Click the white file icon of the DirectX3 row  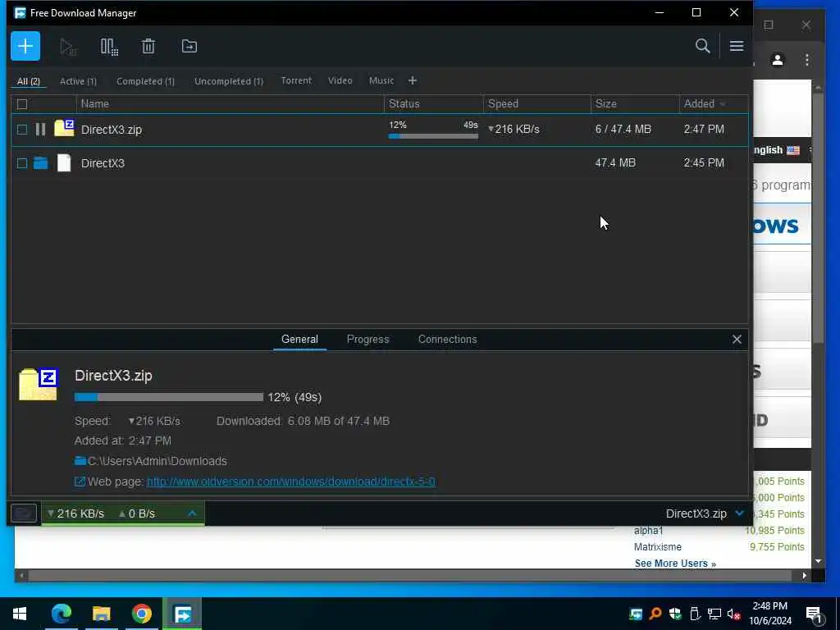click(64, 163)
